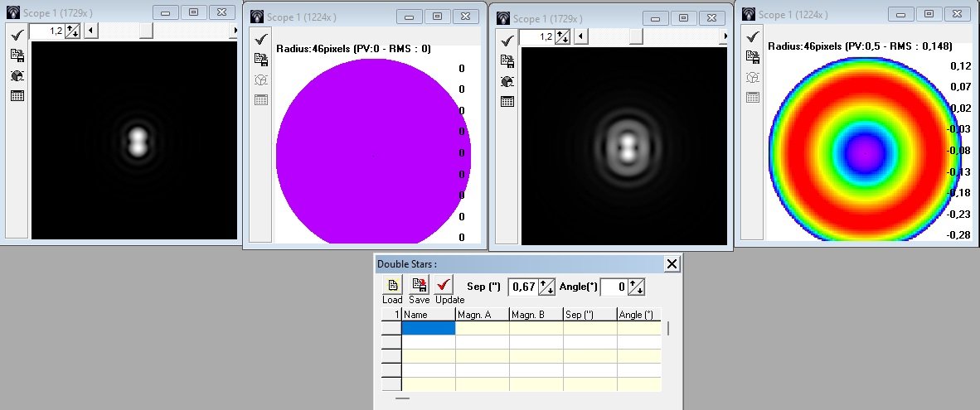Image resolution: width=980 pixels, height=410 pixels.
Task: Click the left scroll arrow in ringed star-image window
Action: click(x=580, y=36)
